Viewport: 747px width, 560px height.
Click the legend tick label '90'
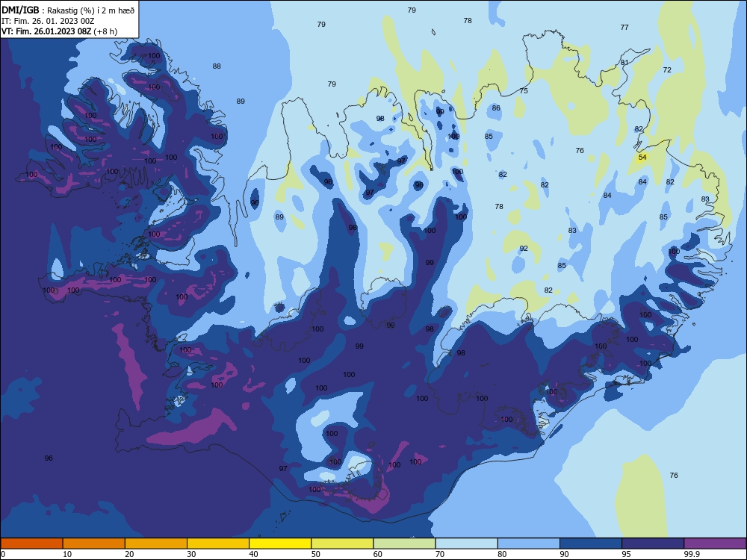(564, 554)
